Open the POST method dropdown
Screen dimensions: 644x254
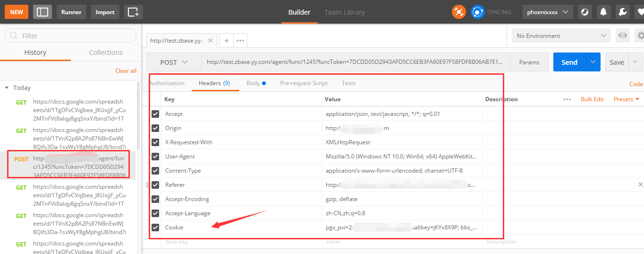(x=174, y=62)
